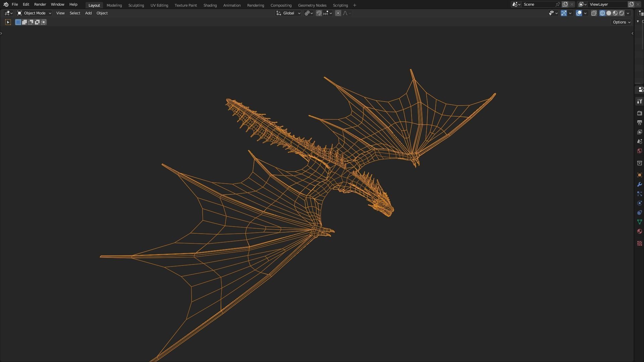Open the Window menu

57,4
